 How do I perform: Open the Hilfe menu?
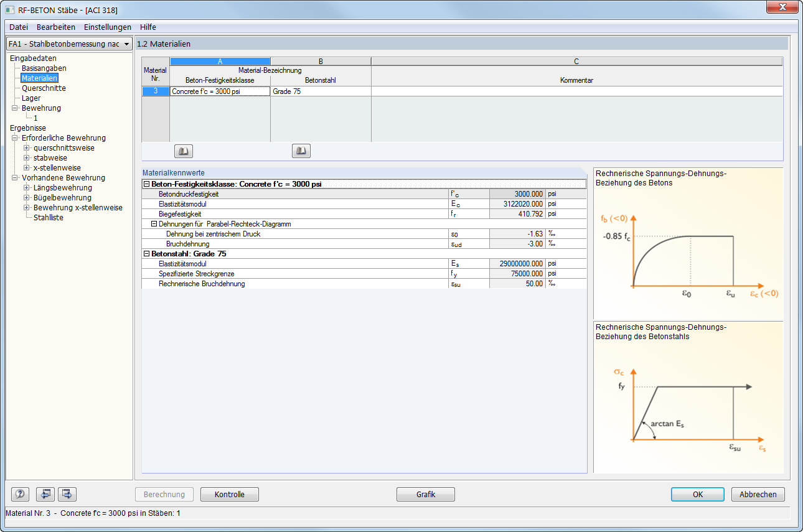pyautogui.click(x=148, y=27)
